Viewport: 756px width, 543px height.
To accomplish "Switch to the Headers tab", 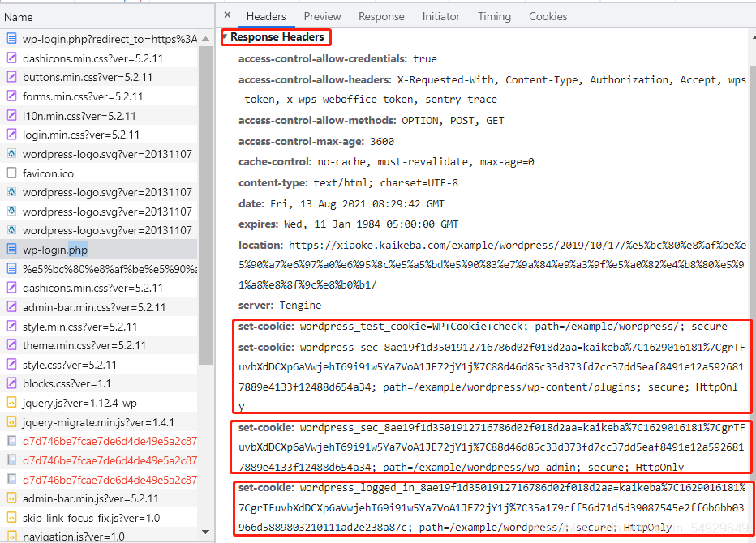I will click(266, 16).
